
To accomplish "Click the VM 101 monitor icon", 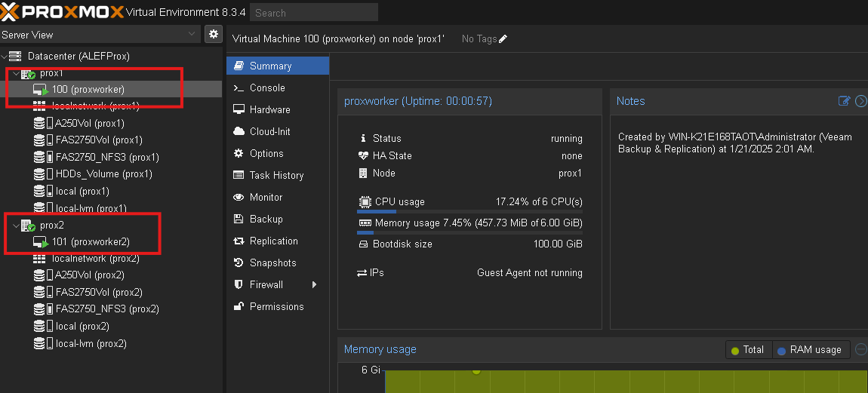I will tap(41, 242).
